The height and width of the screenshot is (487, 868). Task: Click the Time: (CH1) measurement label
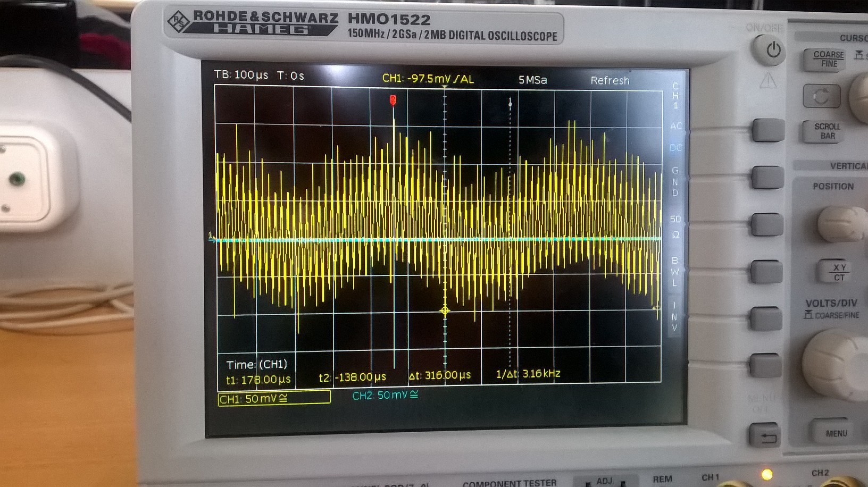(256, 364)
